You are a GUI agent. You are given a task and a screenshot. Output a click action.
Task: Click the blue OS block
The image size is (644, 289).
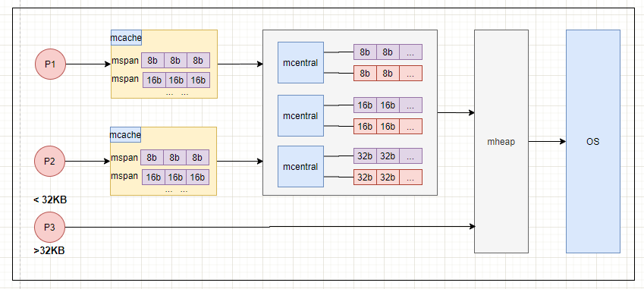pyautogui.click(x=592, y=141)
